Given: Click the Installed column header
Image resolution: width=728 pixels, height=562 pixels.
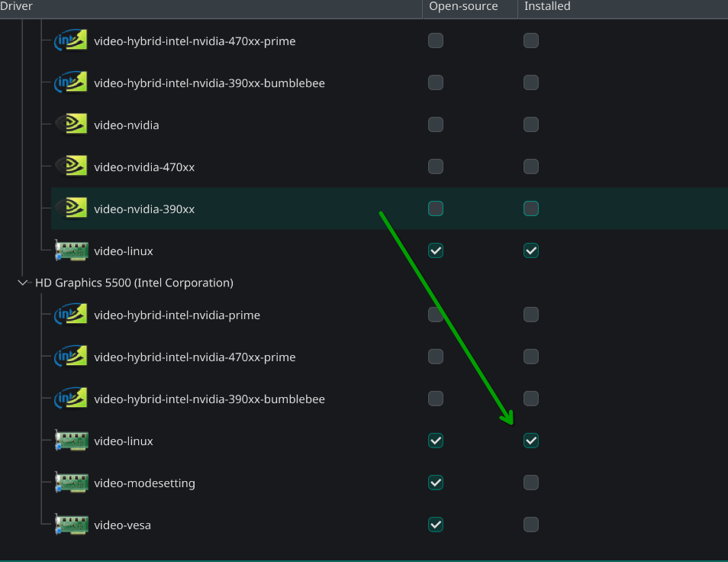Looking at the screenshot, I should click(547, 6).
